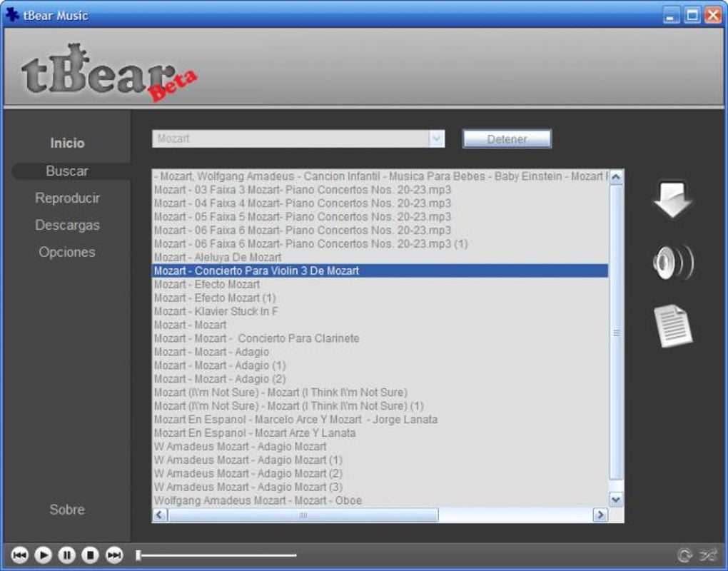This screenshot has height=571, width=728.
Task: Open the Descargas panel
Action: pos(66,225)
